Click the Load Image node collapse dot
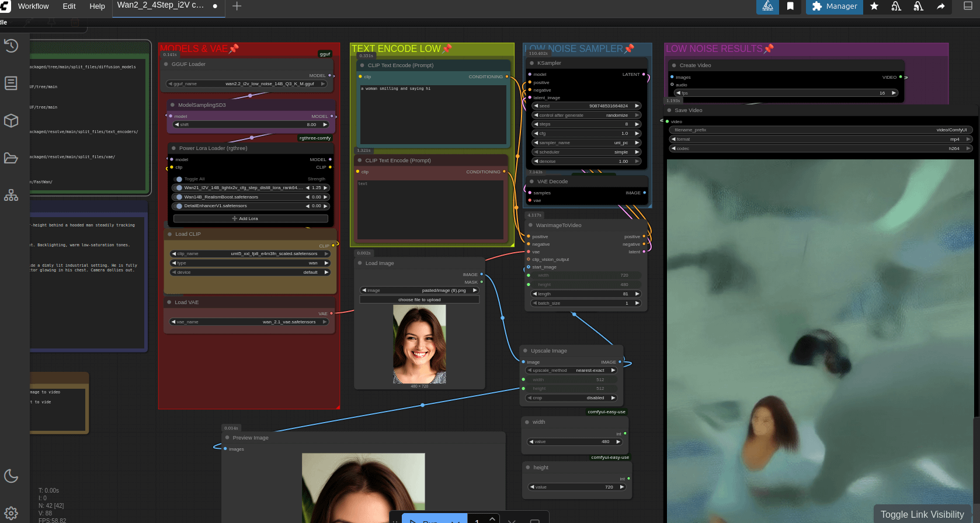980x523 pixels. pyautogui.click(x=360, y=263)
